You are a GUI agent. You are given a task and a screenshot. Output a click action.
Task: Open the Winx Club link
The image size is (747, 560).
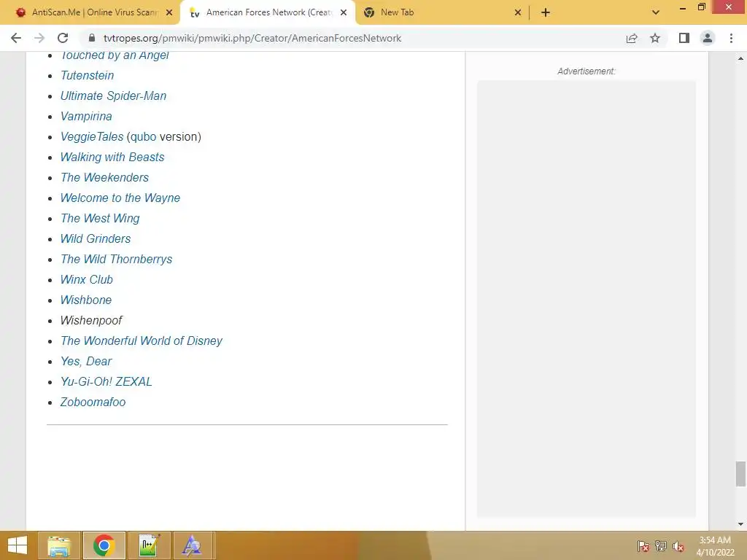pyautogui.click(x=87, y=280)
